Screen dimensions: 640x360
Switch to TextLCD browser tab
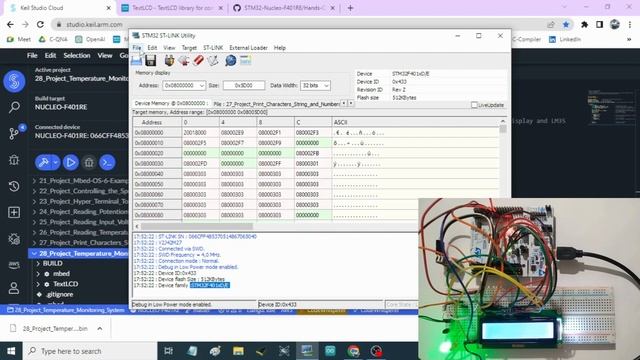pyautogui.click(x=173, y=8)
